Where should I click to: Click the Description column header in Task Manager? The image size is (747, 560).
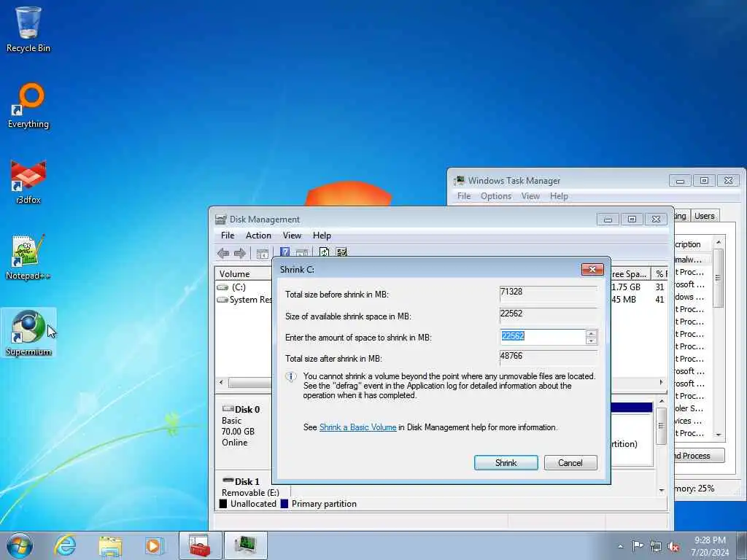(690, 244)
